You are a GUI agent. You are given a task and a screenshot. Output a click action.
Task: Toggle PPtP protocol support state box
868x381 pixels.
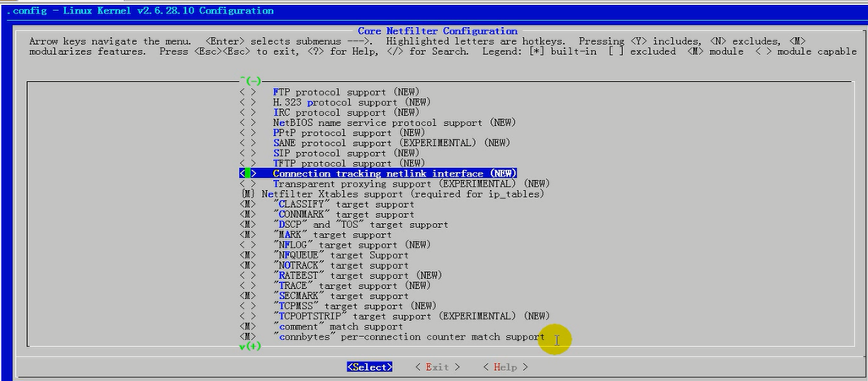pyautogui.click(x=248, y=133)
